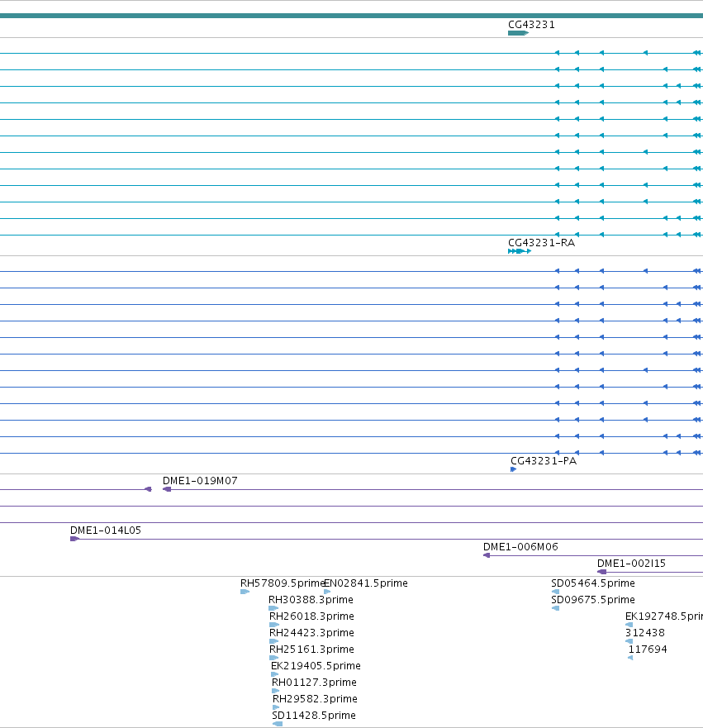Select the small arrow left of DME1-019M07
703x728 pixels.
click(148, 489)
